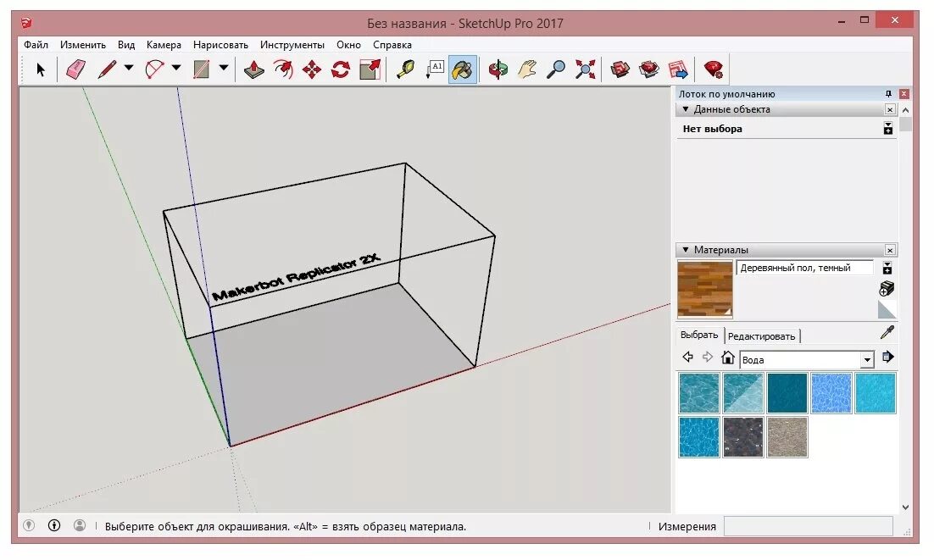
Task: Collapse the Данные объекта panel
Action: [x=686, y=109]
